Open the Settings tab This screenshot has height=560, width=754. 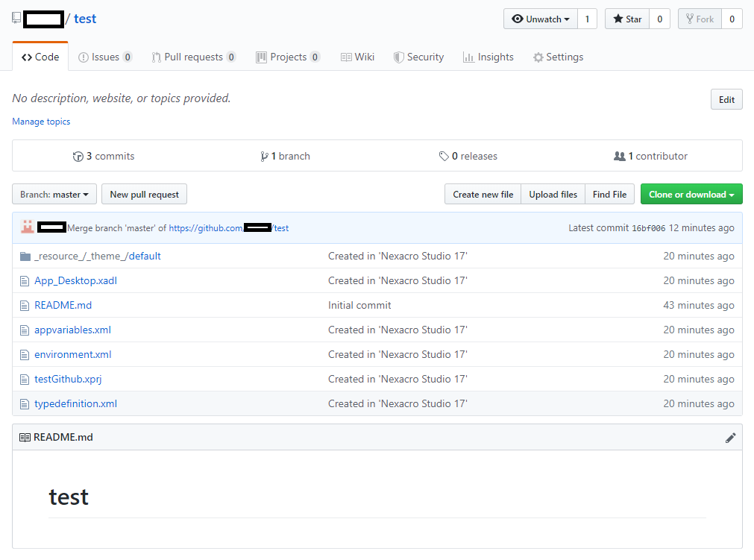click(x=558, y=56)
